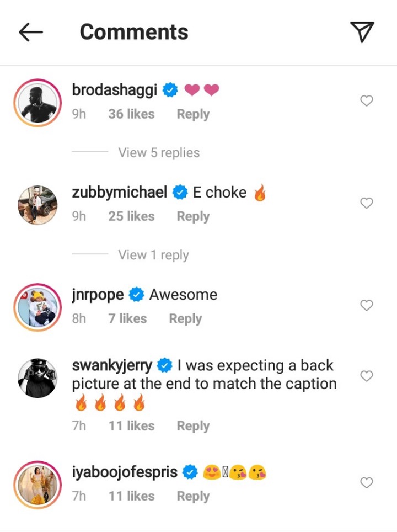Like brodashaggi's comment with the heart
Screen dimensions: 397x532
[366, 101]
